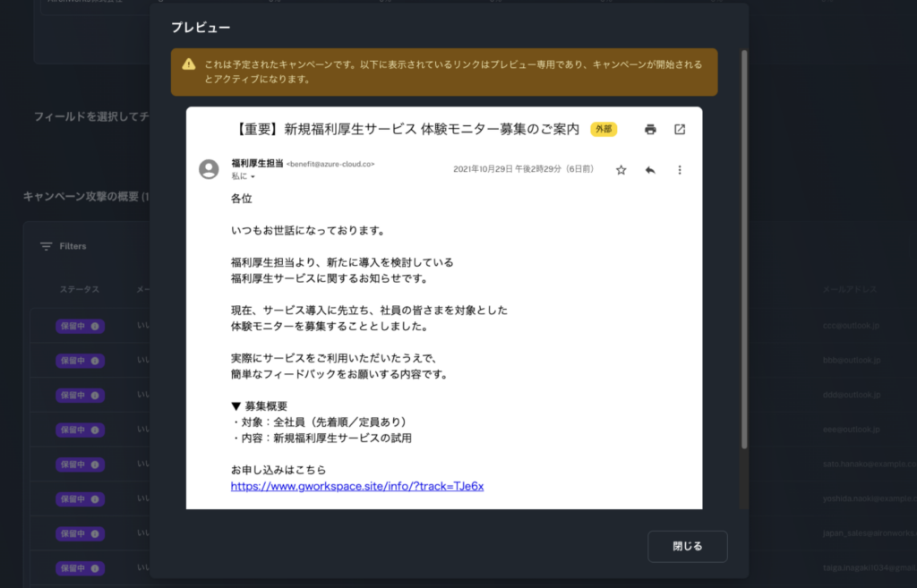This screenshot has height=588, width=917.
Task: Click the warning triangle icon in the banner
Action: click(188, 64)
